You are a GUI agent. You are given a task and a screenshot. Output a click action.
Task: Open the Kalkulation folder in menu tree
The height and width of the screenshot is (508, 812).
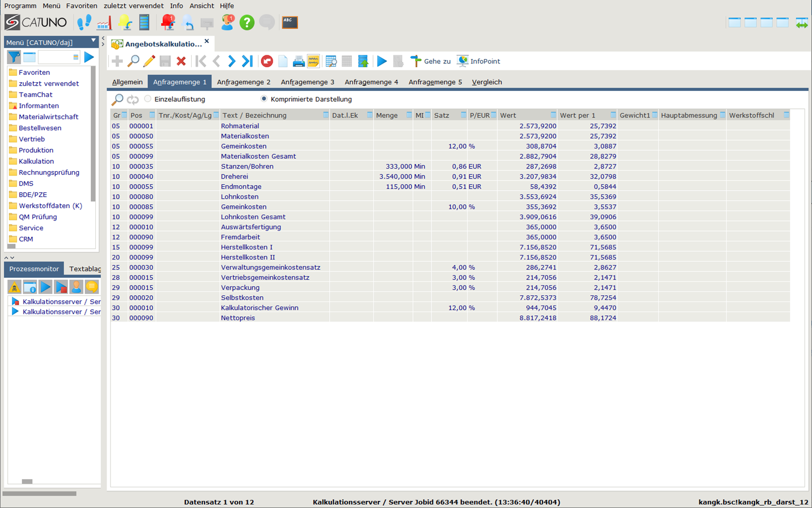[x=36, y=161]
